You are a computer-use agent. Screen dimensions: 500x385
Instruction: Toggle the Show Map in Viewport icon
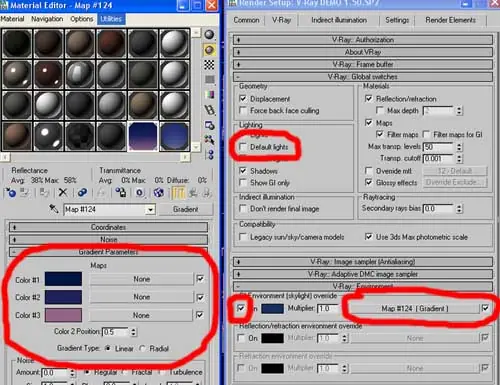coord(158,193)
